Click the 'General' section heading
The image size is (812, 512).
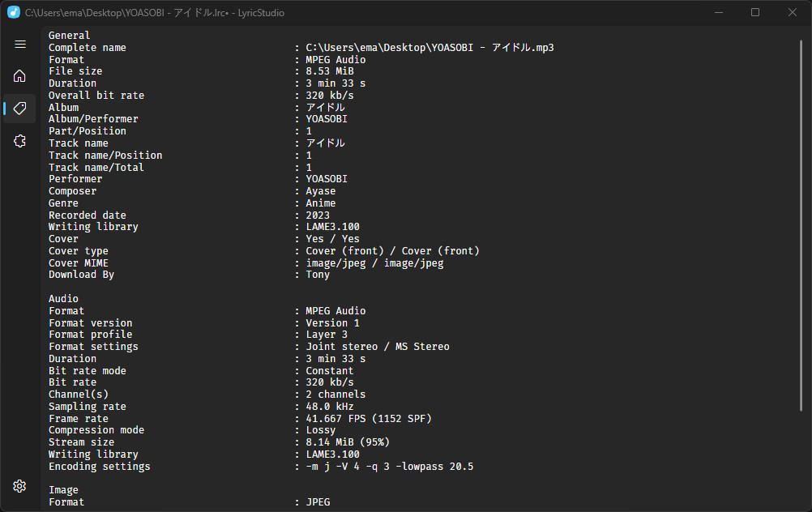pyautogui.click(x=70, y=36)
